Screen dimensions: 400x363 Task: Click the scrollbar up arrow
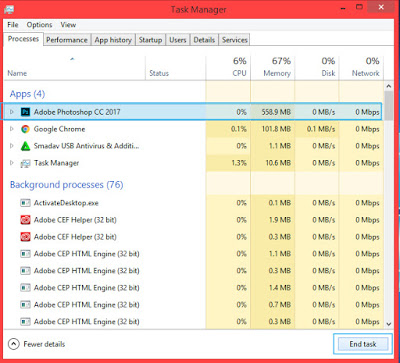coord(388,86)
